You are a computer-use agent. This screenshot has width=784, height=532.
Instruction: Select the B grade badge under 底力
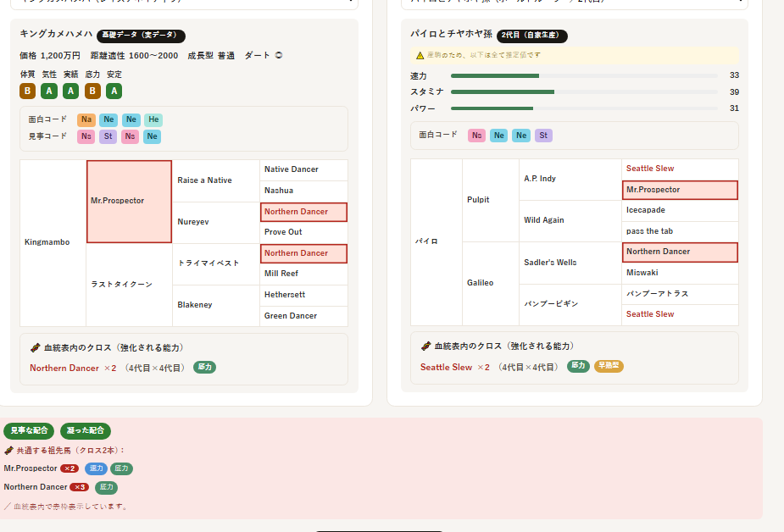92,91
